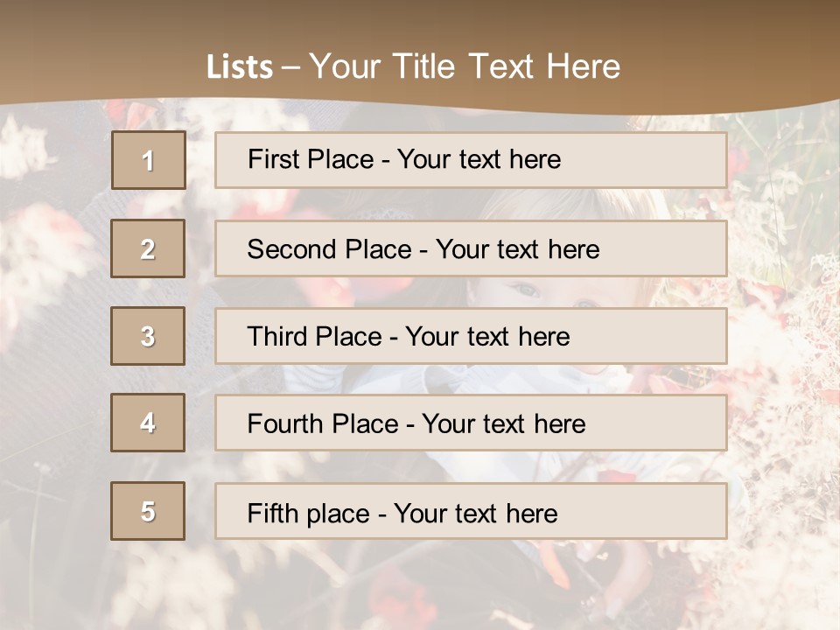Click the number 5 box

[x=148, y=511]
